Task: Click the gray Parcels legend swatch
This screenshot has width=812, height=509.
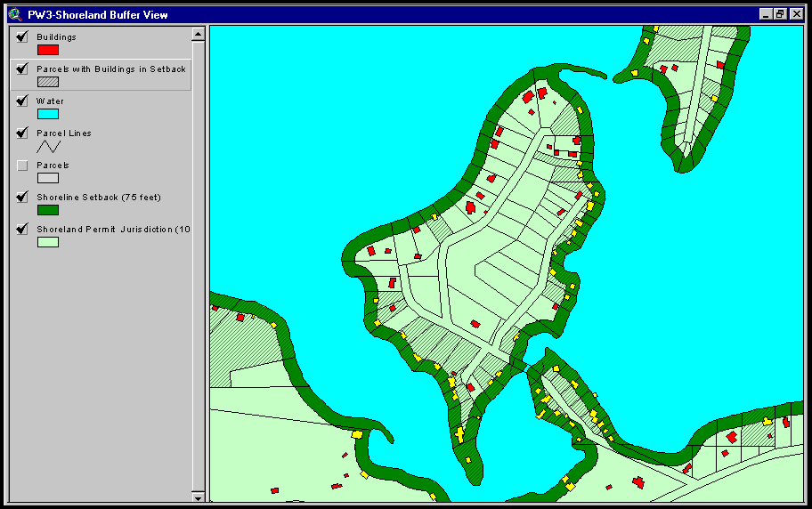Action: [48, 178]
